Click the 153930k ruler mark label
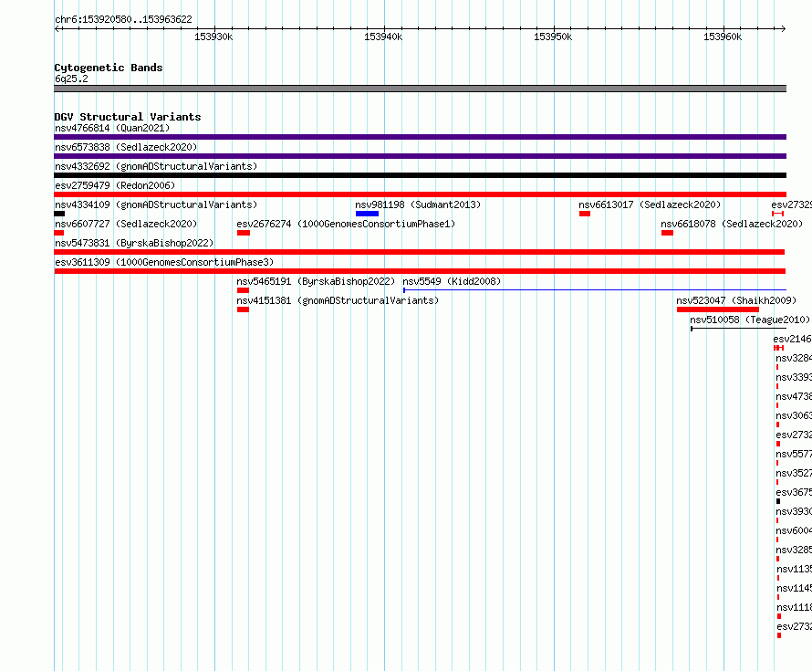The image size is (812, 671). point(213,37)
